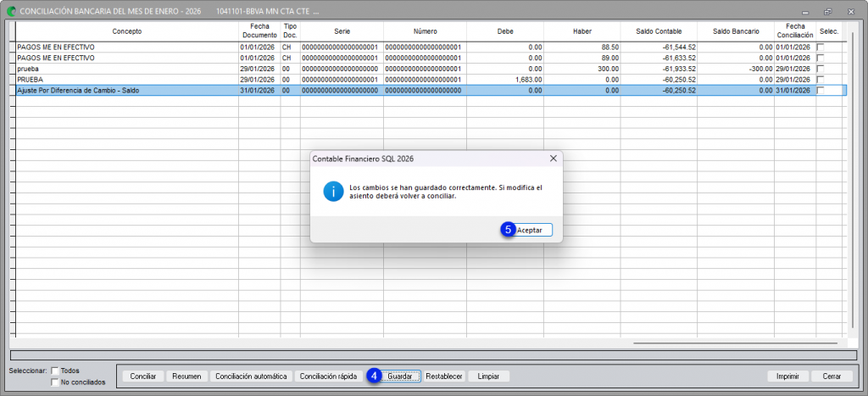Click the Haber column header
The width and height of the screenshot is (868, 396).
point(581,31)
